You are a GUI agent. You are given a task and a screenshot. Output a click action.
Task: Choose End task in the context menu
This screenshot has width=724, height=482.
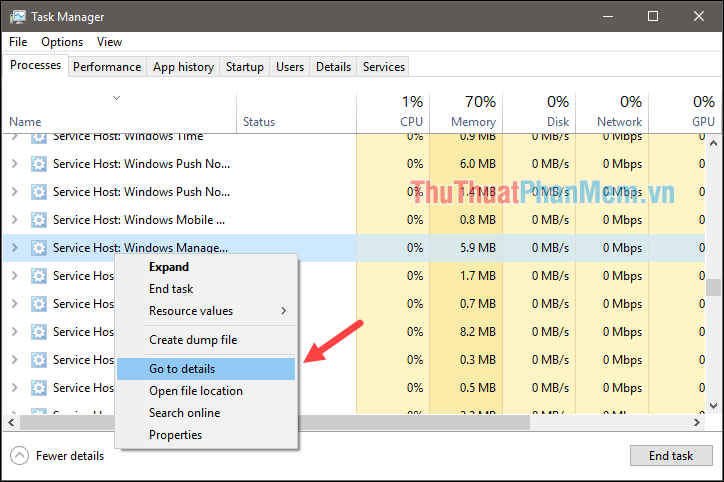206,289
